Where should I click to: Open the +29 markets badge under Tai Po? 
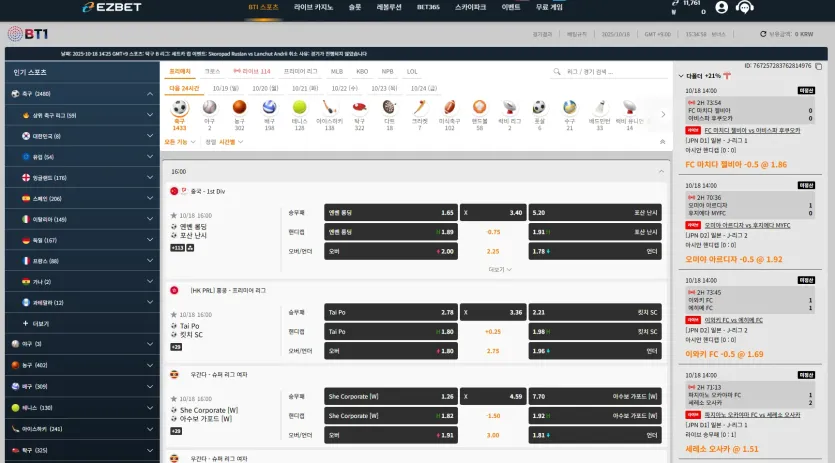click(176, 347)
